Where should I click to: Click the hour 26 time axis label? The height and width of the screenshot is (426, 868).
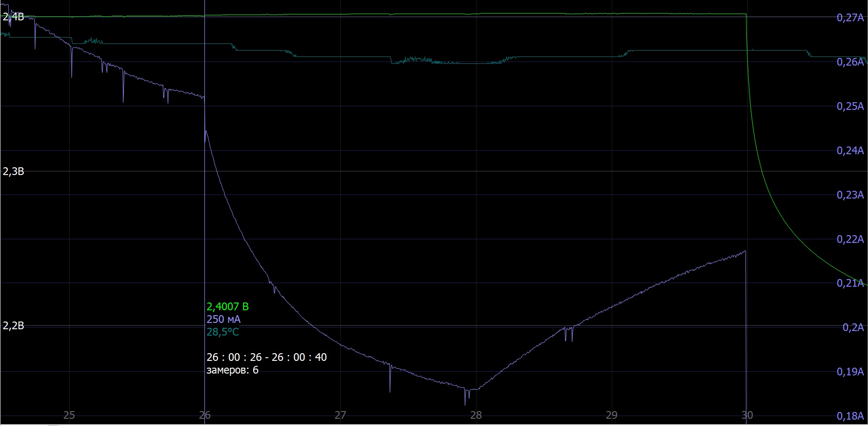[205, 415]
